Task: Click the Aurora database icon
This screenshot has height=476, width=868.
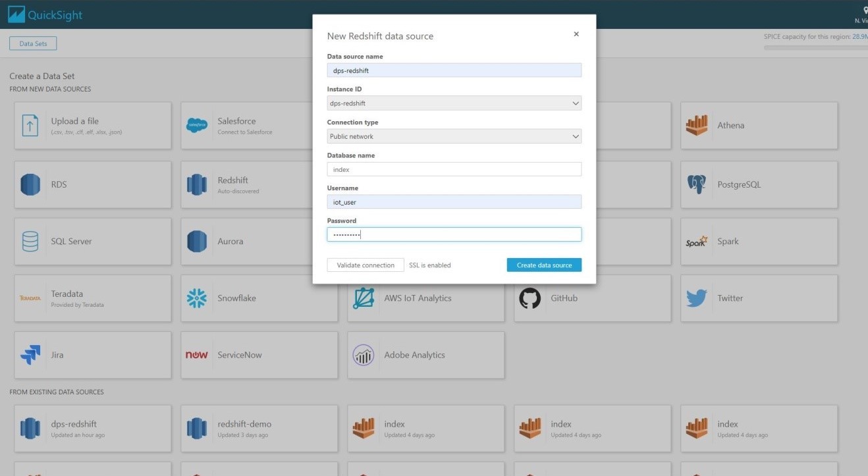Action: [x=197, y=242]
